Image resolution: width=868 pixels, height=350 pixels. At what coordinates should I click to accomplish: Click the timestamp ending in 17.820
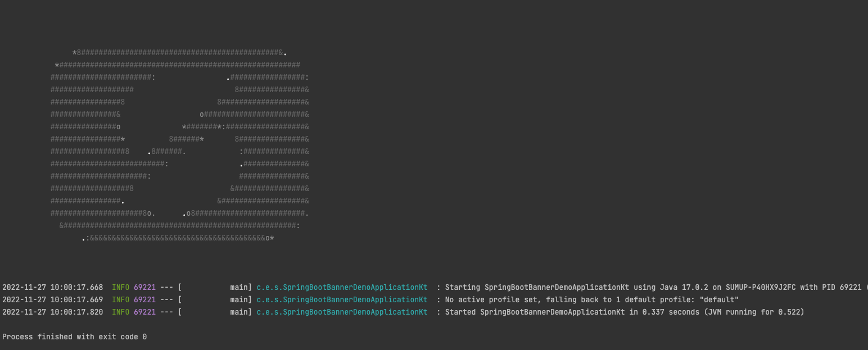[x=53, y=312]
